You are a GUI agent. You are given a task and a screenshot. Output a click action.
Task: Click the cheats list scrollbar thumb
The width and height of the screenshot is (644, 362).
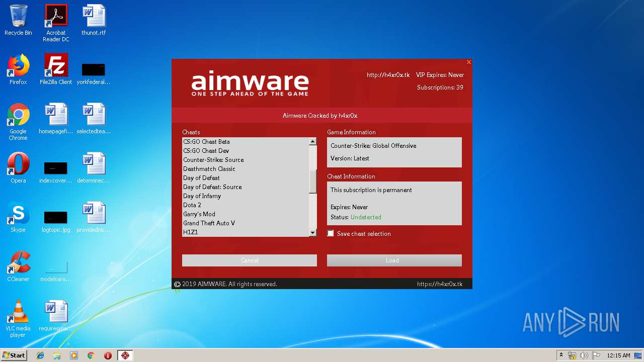313,182
